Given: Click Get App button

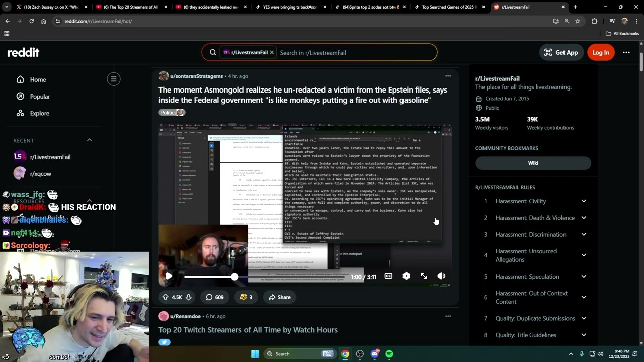Looking at the screenshot, I should click(561, 52).
